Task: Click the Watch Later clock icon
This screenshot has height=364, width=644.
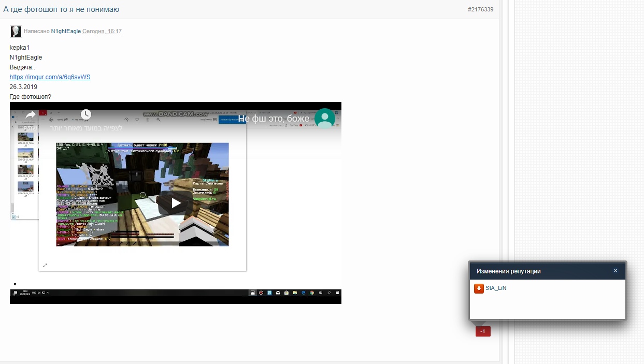Action: [86, 114]
